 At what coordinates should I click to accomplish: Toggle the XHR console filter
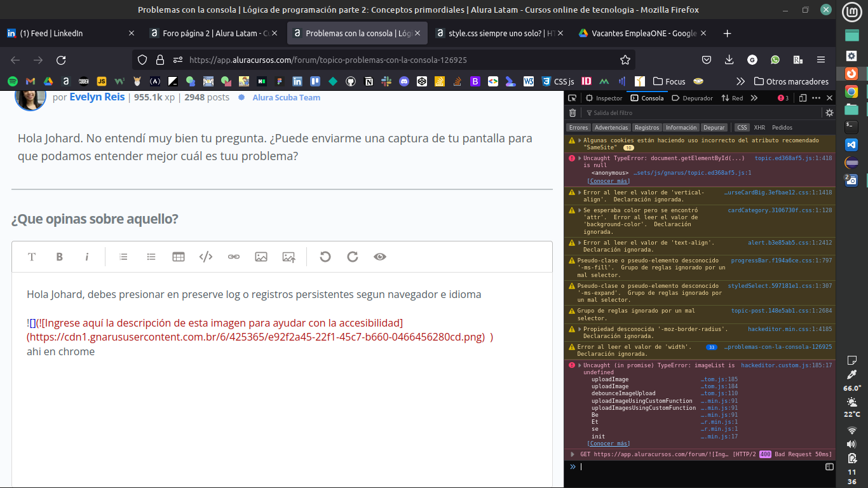coord(759,128)
